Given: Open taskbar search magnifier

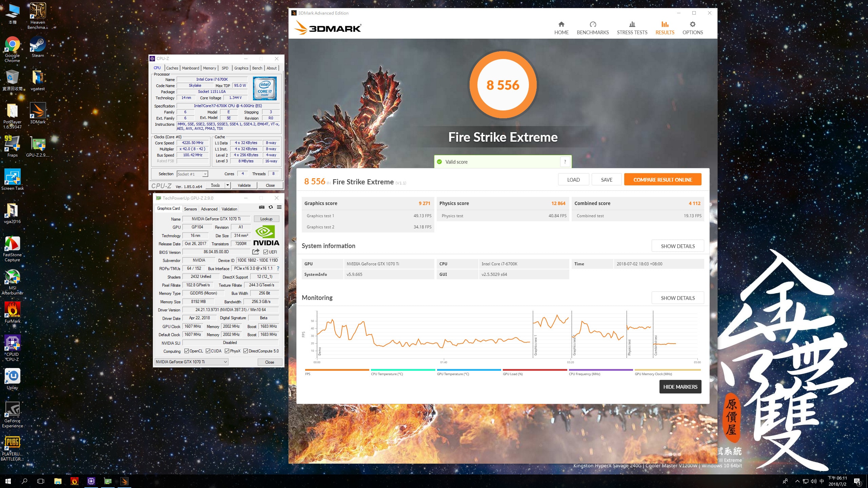Looking at the screenshot, I should pyautogui.click(x=24, y=481).
